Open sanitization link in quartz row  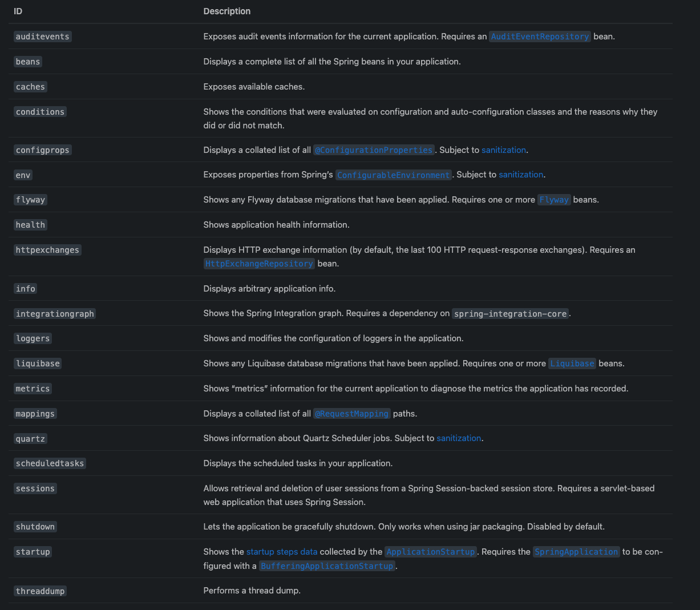(x=459, y=438)
